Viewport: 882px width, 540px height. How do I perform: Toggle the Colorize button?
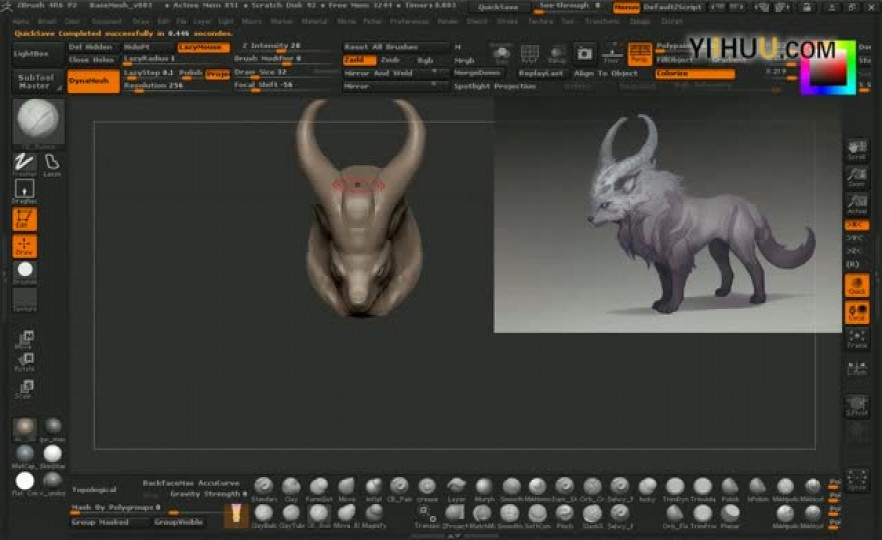click(695, 74)
